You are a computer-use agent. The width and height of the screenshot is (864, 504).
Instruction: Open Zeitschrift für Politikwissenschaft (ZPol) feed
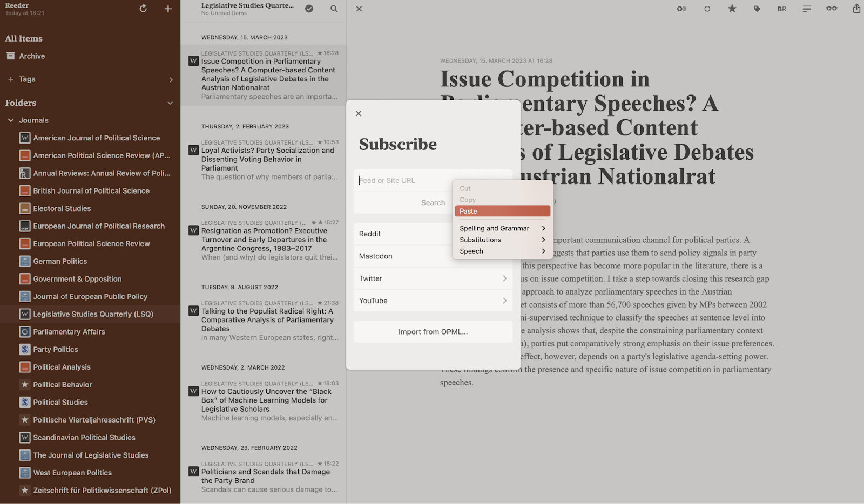coord(90,491)
